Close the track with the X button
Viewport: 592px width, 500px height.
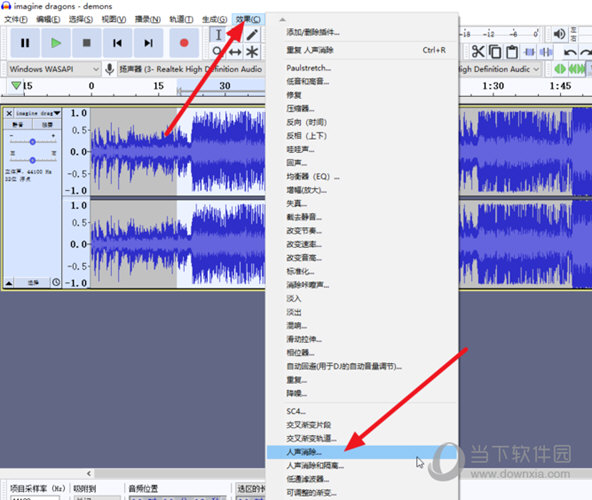coord(9,113)
